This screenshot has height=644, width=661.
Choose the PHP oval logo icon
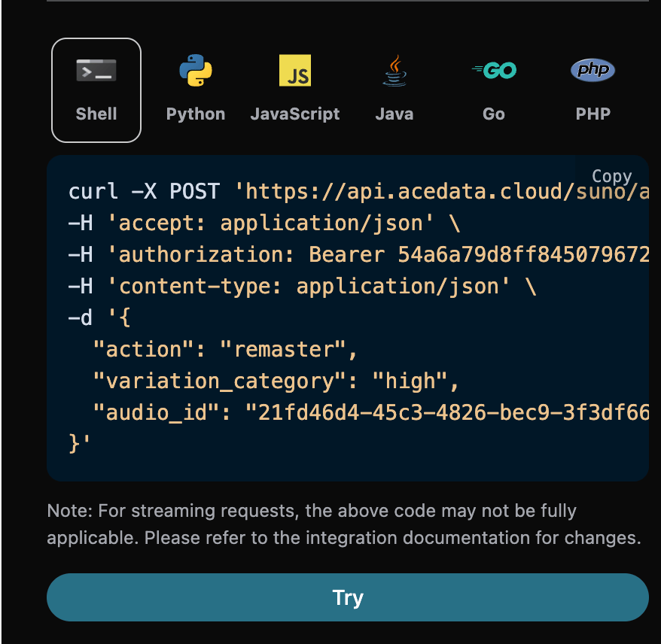593,71
